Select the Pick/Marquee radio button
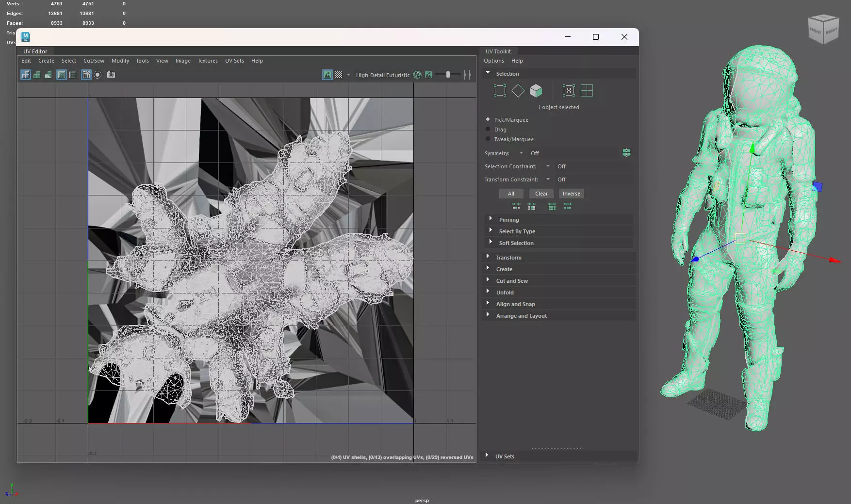The height and width of the screenshot is (504, 851). click(x=488, y=119)
